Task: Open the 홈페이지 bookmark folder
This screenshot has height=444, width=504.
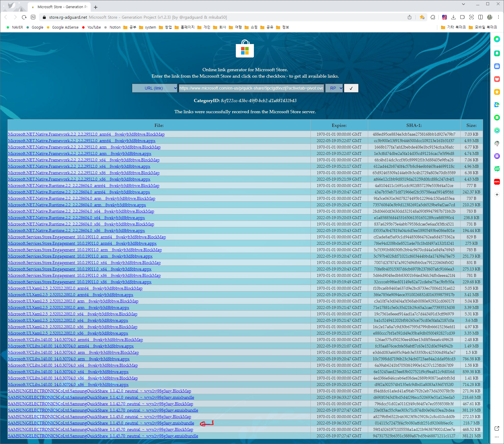Action: point(185,27)
